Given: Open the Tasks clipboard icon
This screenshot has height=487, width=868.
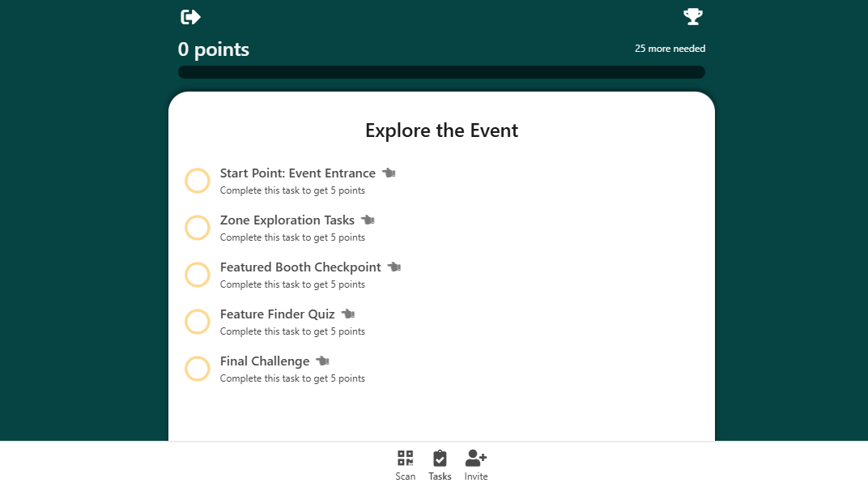Looking at the screenshot, I should point(440,458).
